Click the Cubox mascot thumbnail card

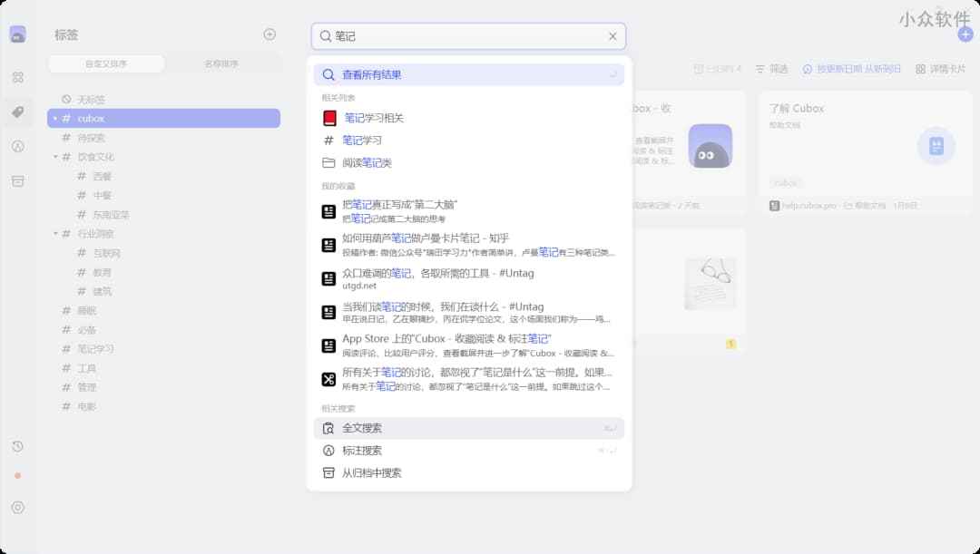[x=710, y=146]
